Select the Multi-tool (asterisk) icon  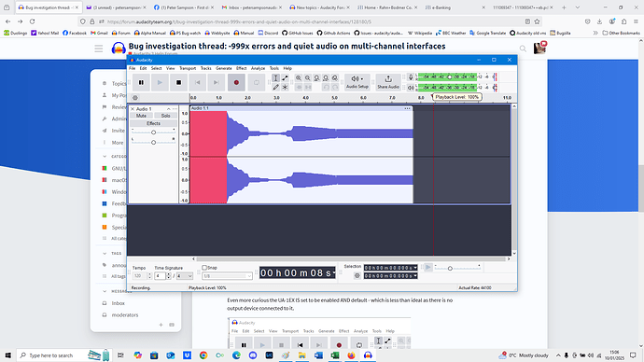(x=285, y=87)
